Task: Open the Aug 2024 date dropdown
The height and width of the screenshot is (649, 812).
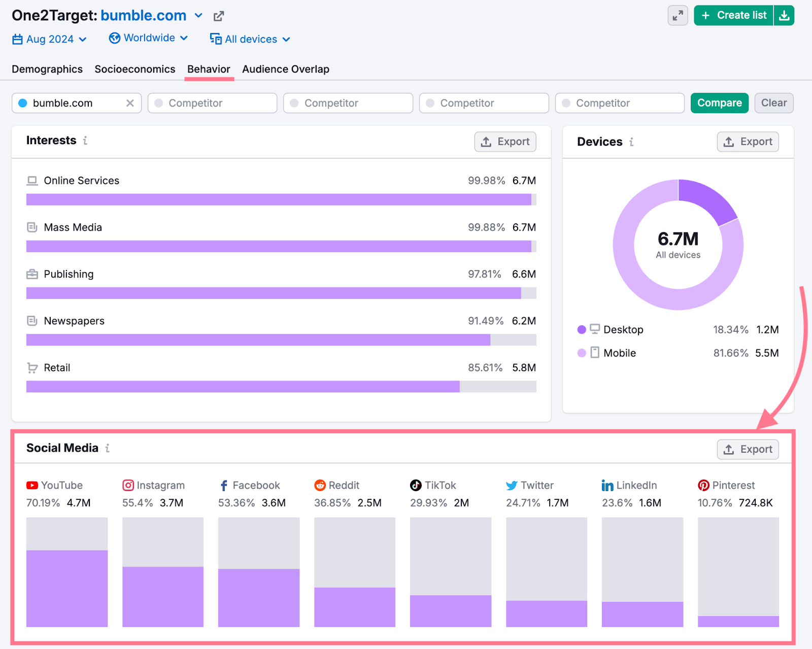Action: tap(50, 39)
